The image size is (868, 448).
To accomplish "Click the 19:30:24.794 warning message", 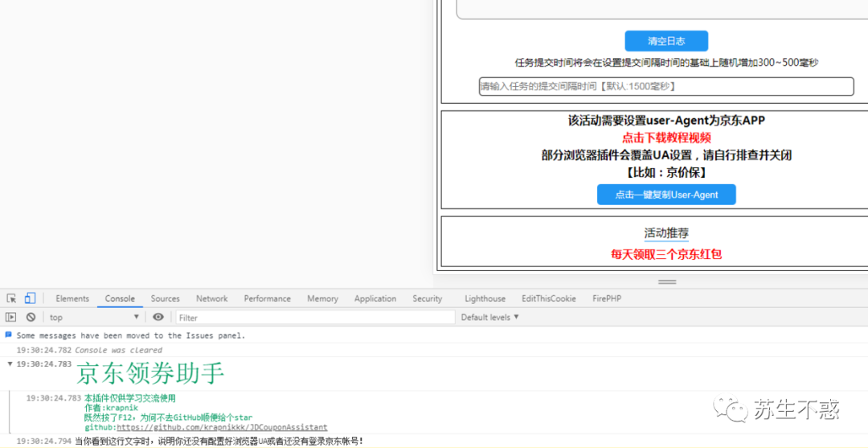I will [219, 442].
